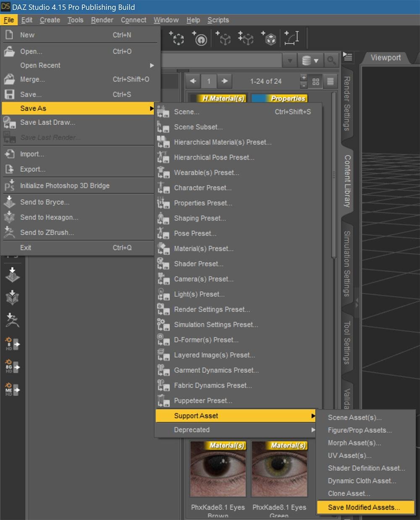Open the Render menu
Viewport: 420px width, 520px height.
click(x=102, y=20)
